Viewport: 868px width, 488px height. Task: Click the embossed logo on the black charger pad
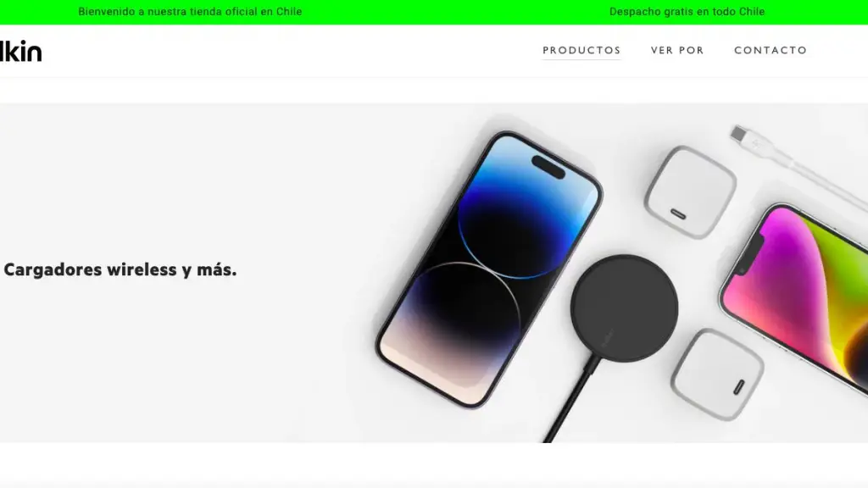[608, 339]
